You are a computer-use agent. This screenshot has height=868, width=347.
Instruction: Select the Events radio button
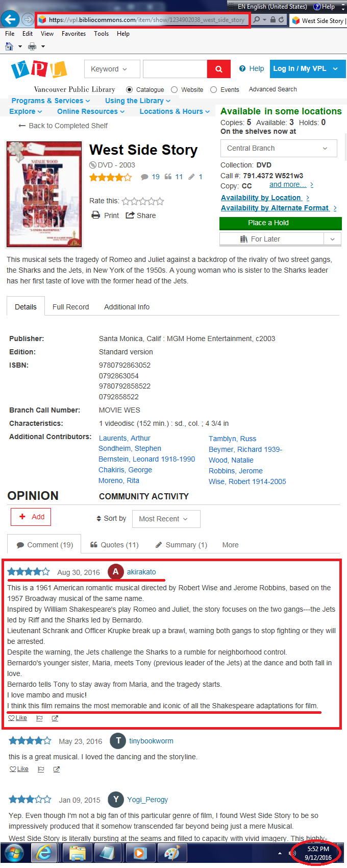214,89
